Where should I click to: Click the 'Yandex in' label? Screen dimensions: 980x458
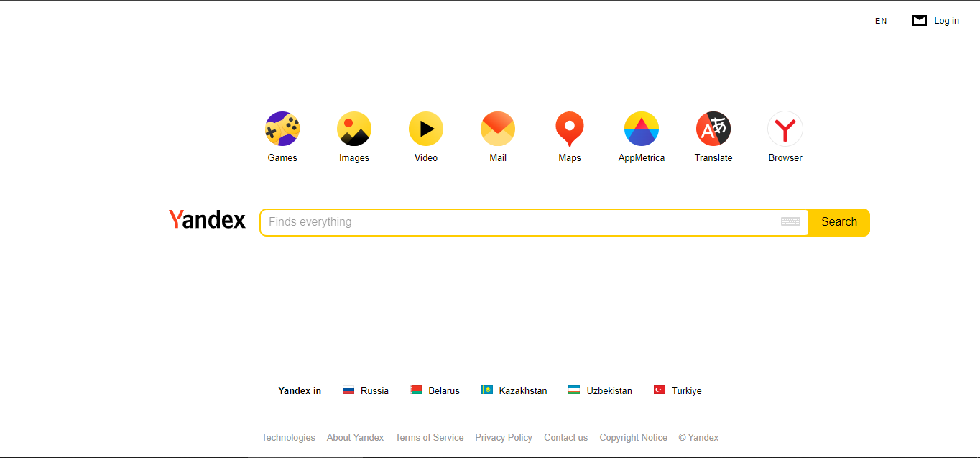(300, 390)
